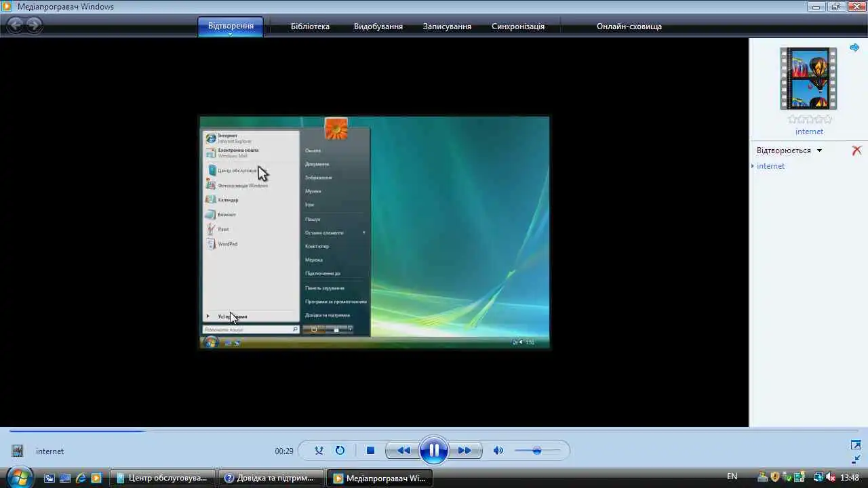
Task: Click the internet link under the thumbnail
Action: [x=809, y=131]
